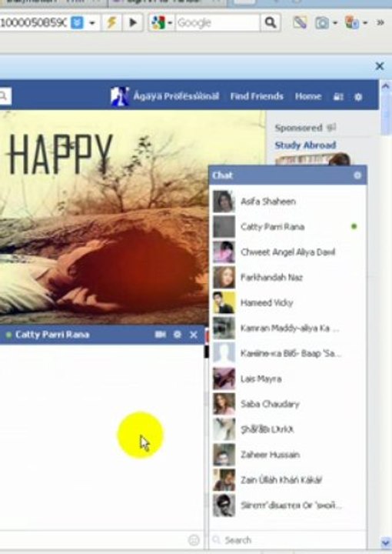
Task: Click Zaheer Hussain's avatar thumbnail
Action: [x=224, y=455]
